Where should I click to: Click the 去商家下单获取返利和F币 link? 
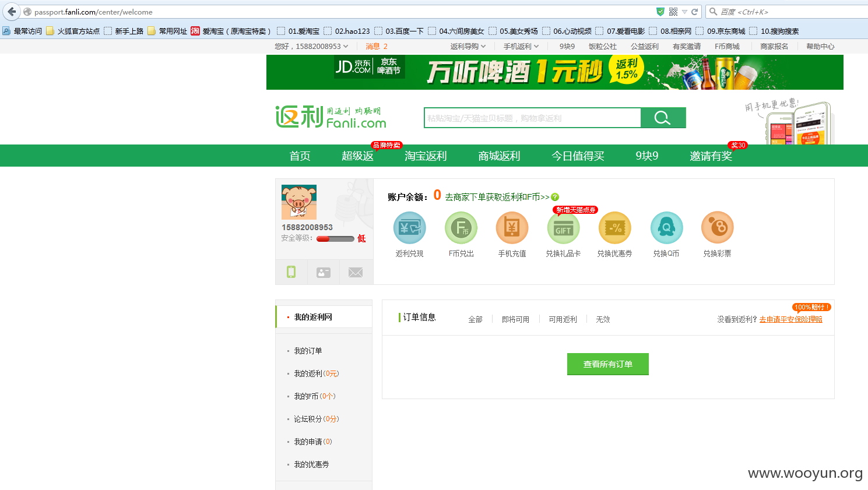pyautogui.click(x=497, y=197)
